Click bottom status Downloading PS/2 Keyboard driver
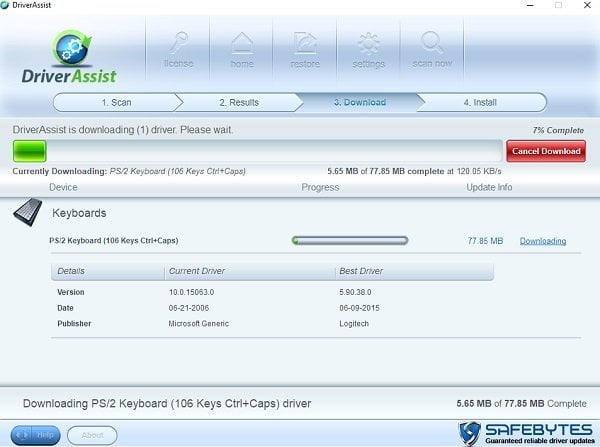The width and height of the screenshot is (600, 447). [167, 404]
